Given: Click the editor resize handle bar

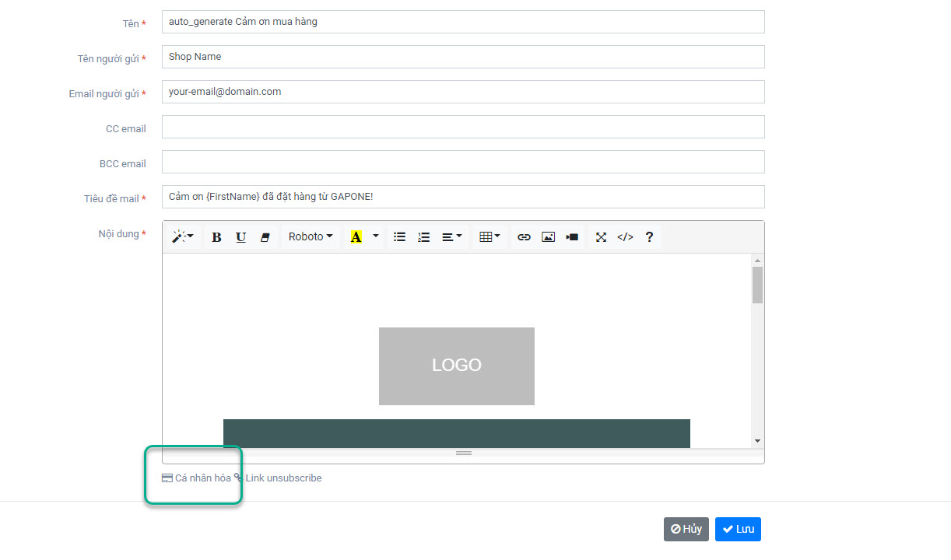Looking at the screenshot, I should coord(463,453).
